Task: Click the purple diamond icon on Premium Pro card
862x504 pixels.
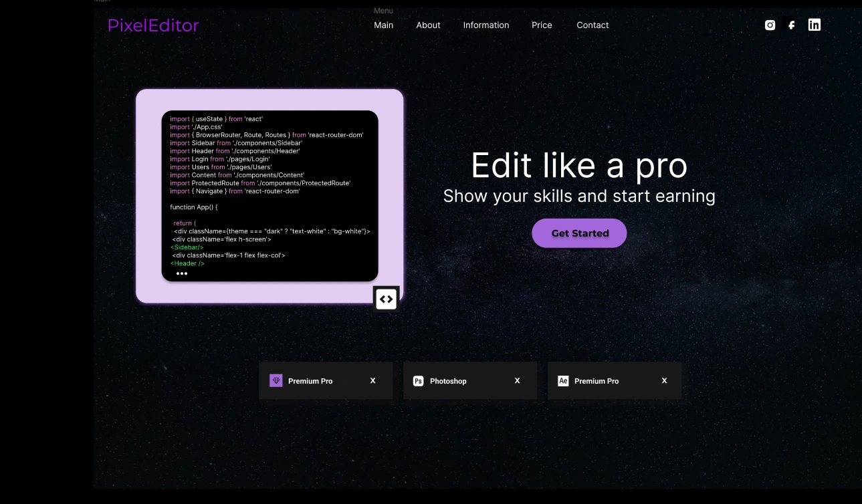Action: (276, 380)
